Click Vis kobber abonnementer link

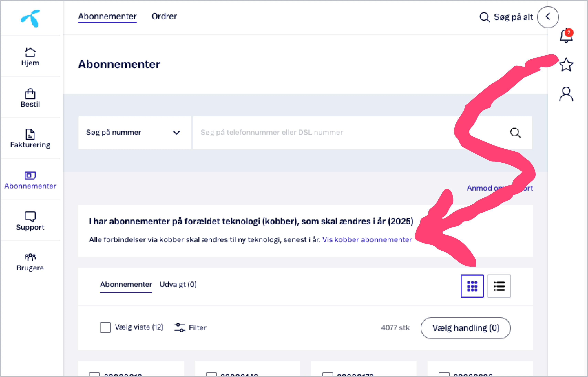pos(367,240)
